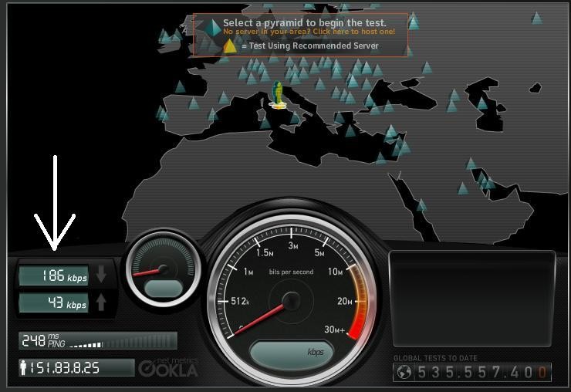571x392 pixels.
Task: Open the Ookla net metrics logo
Action: point(168,367)
